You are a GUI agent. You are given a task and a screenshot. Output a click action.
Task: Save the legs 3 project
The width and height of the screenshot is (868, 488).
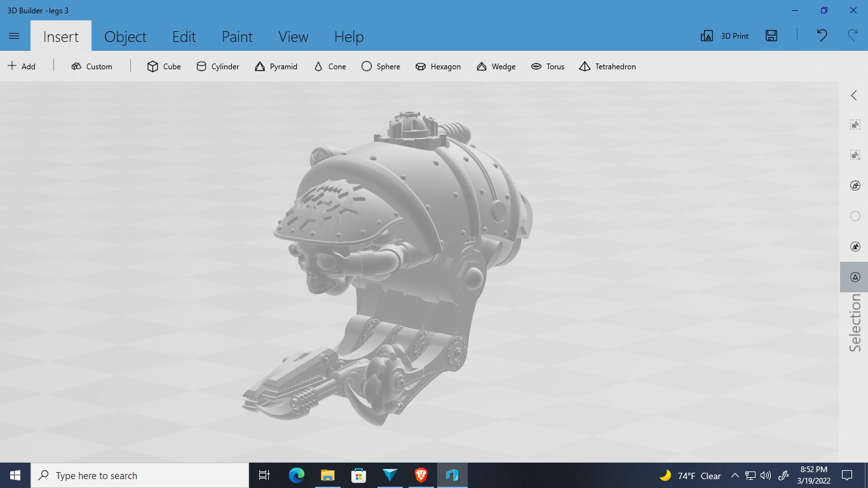pos(771,36)
